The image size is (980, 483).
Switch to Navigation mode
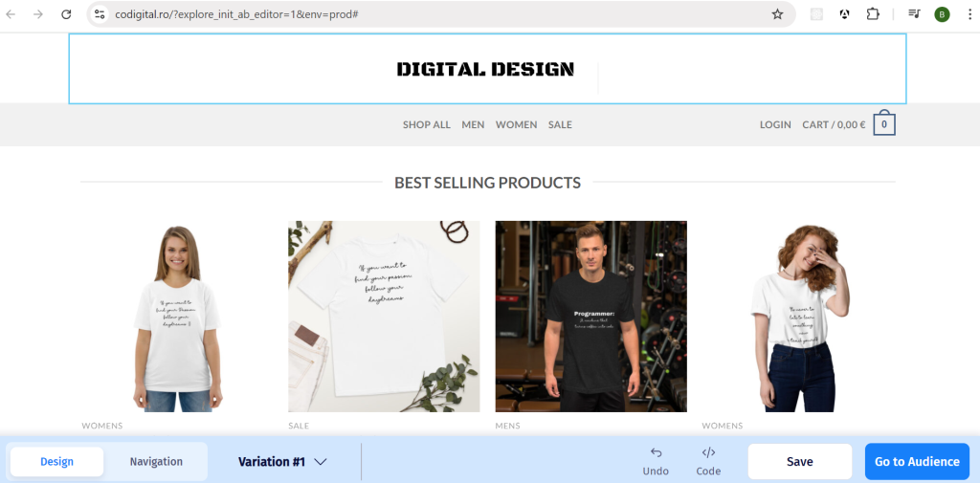pos(156,462)
